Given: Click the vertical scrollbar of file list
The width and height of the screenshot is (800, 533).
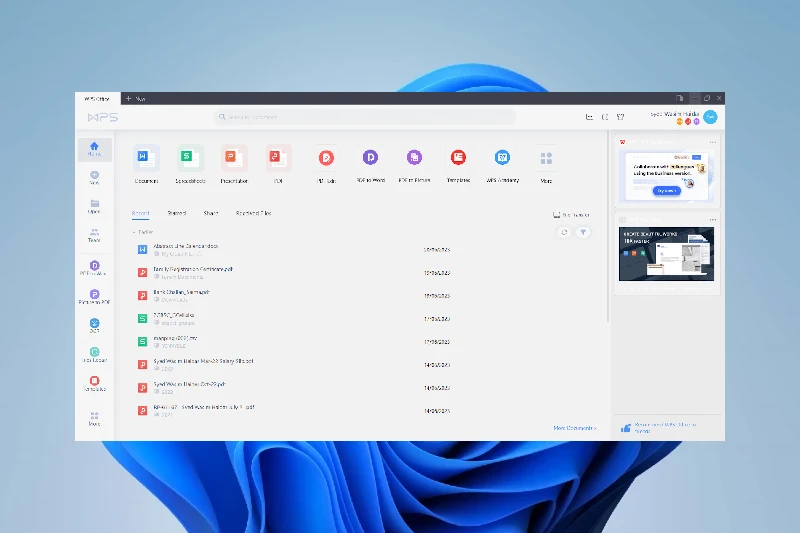Looking at the screenshot, I should (x=608, y=227).
